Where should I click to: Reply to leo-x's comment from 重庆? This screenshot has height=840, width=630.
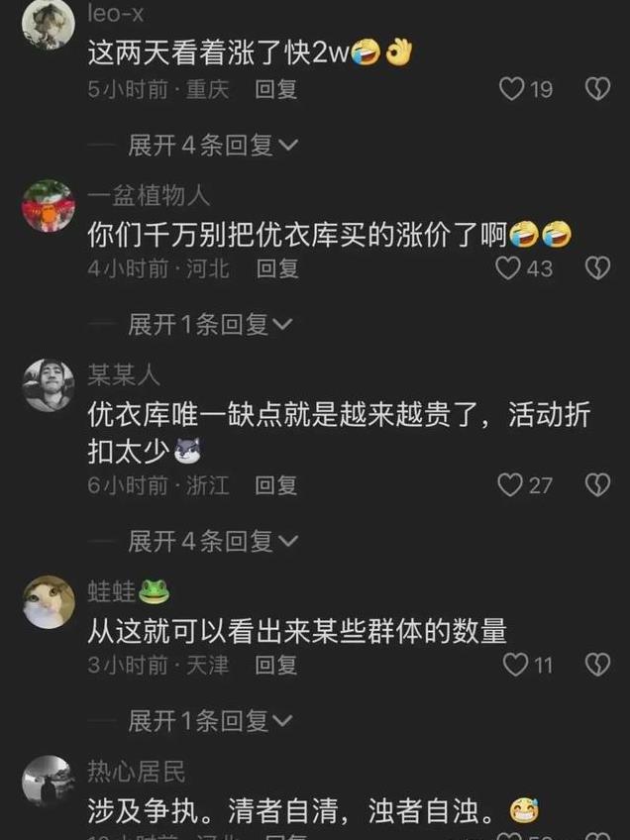275,89
